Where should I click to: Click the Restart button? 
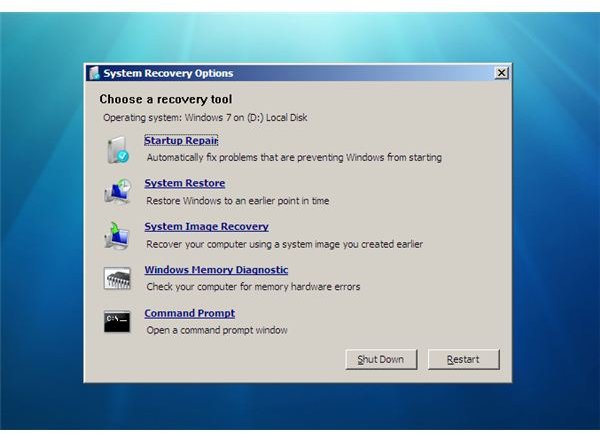(463, 359)
